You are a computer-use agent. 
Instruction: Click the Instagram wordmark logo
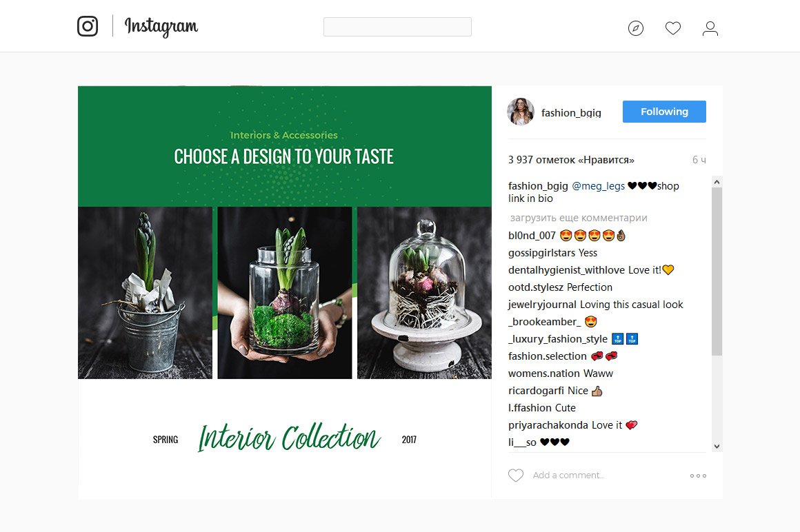[161, 27]
